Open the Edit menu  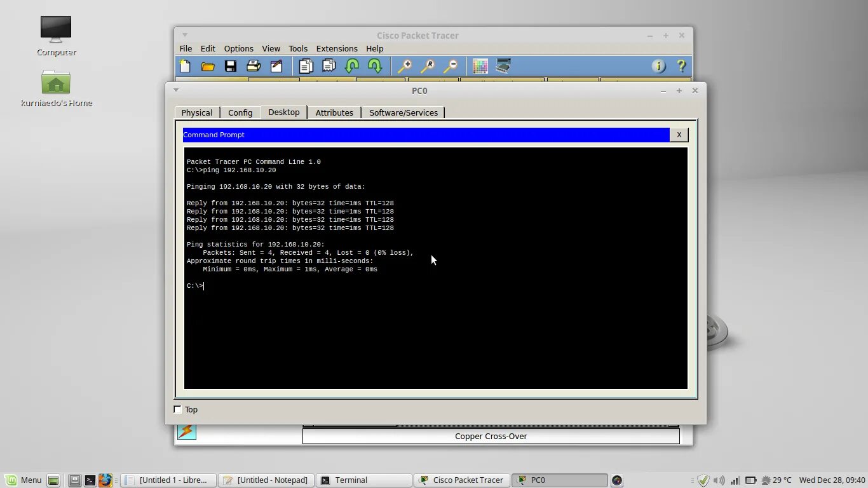coord(208,48)
